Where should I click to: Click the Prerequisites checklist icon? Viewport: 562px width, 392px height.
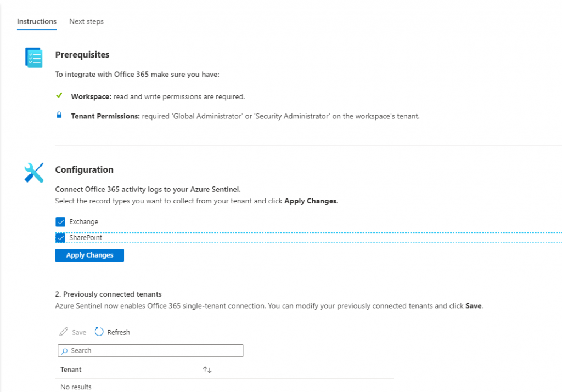(x=34, y=57)
